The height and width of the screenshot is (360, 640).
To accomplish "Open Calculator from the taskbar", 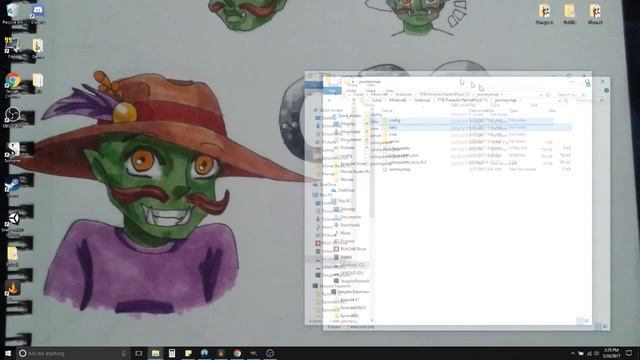I will click(172, 353).
